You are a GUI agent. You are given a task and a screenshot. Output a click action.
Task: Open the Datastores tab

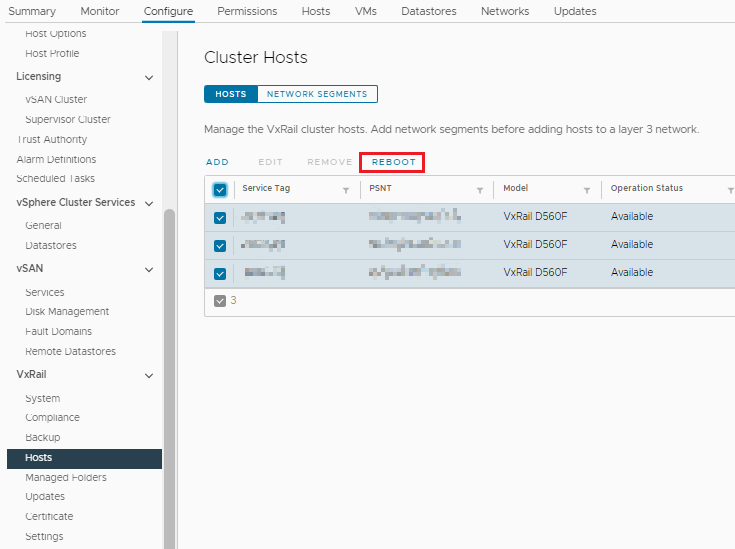click(x=428, y=11)
